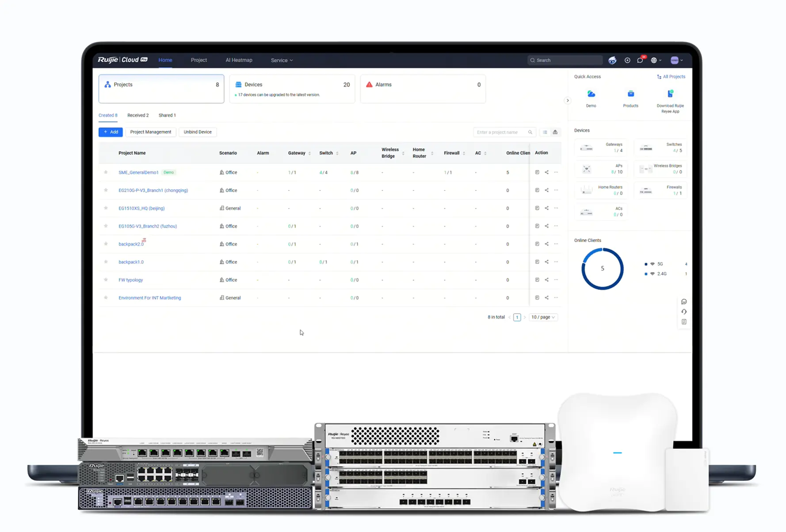Image resolution: width=786 pixels, height=532 pixels.
Task: Click the headset support icon on right edge
Action: (684, 312)
